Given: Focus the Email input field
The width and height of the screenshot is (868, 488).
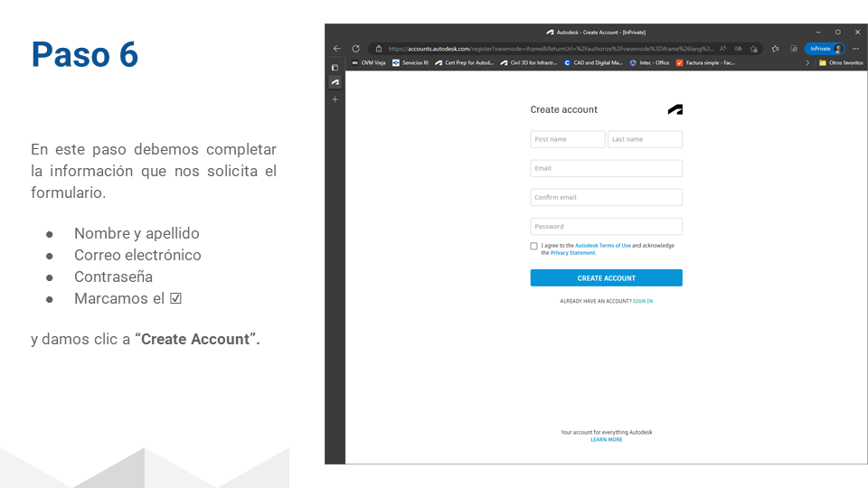Looking at the screenshot, I should [x=606, y=168].
